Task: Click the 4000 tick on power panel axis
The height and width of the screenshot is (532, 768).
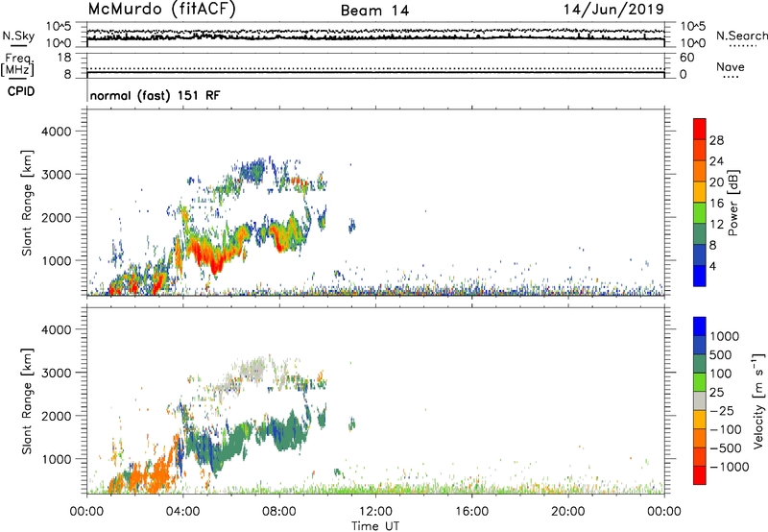Action: [56, 132]
